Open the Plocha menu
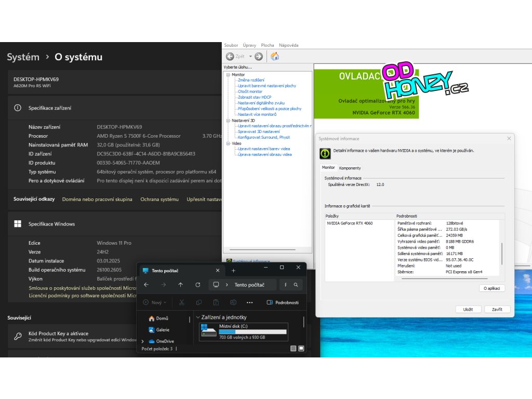 click(268, 45)
